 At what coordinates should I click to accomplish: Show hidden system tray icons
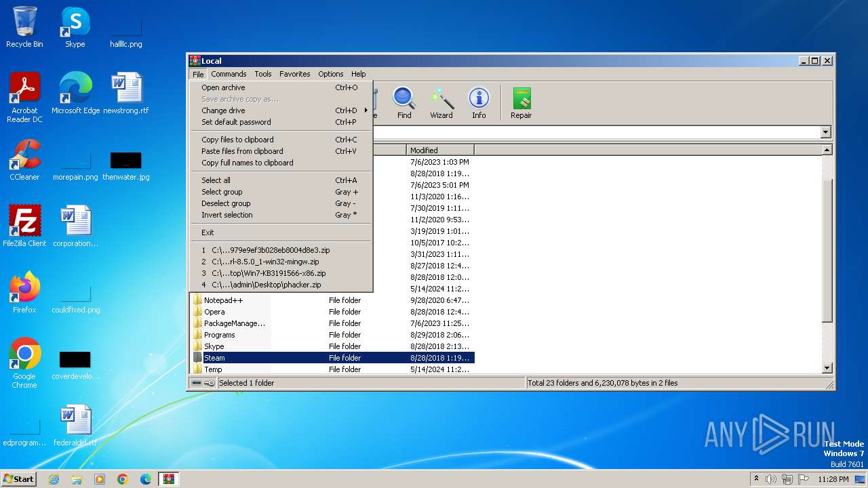pos(756,479)
